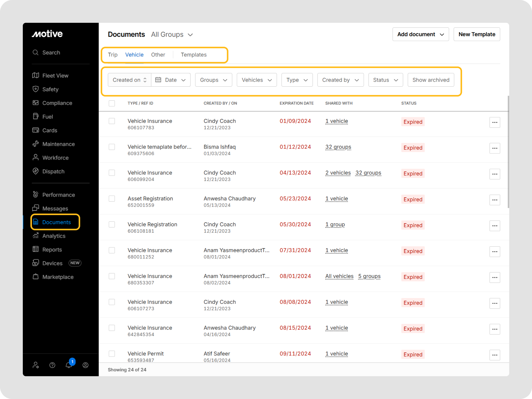Check the Asset Registration row checkbox
The height and width of the screenshot is (399, 532).
(x=112, y=199)
